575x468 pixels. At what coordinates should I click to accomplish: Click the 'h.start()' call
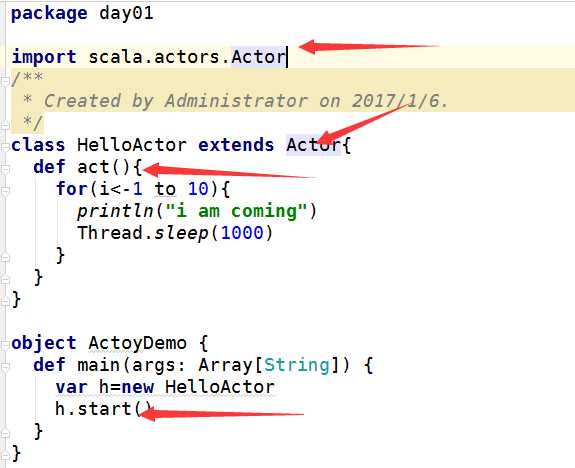click(103, 409)
